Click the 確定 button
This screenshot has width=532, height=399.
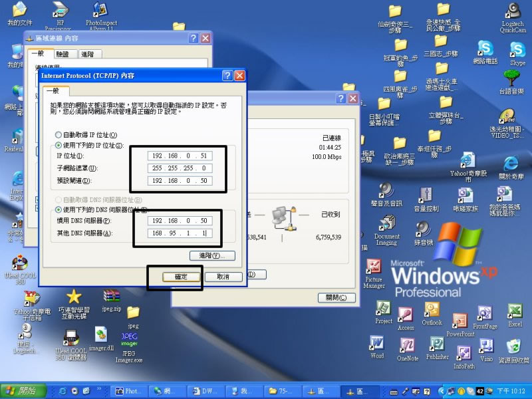[x=181, y=277]
